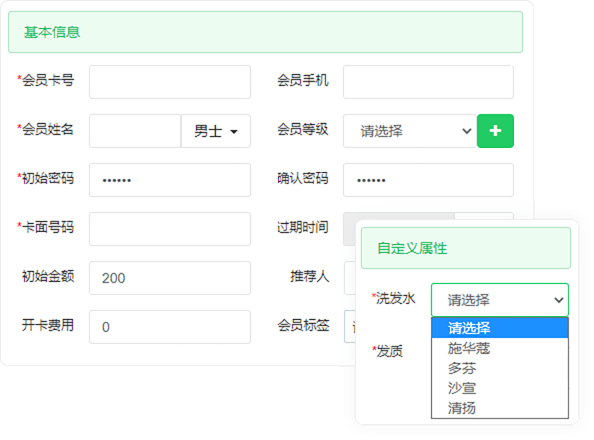Image resolution: width=594 pixels, height=440 pixels.
Task: Focus the 会员卡号 input field
Action: tap(170, 82)
